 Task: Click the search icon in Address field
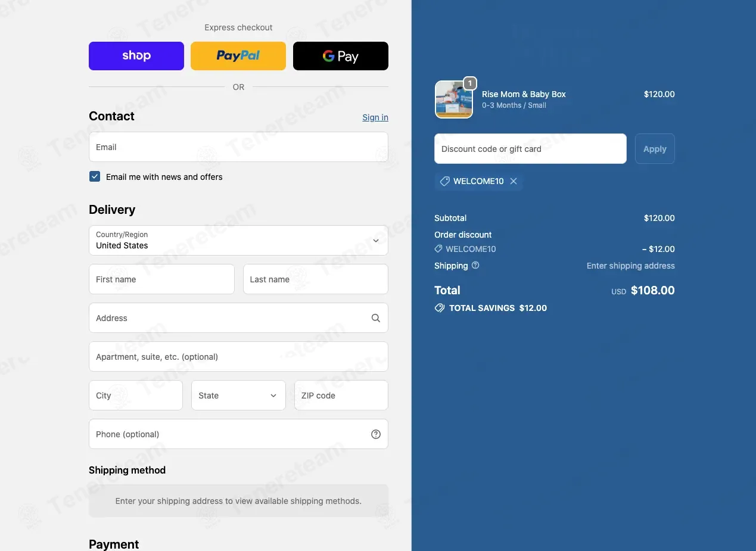[x=375, y=318]
